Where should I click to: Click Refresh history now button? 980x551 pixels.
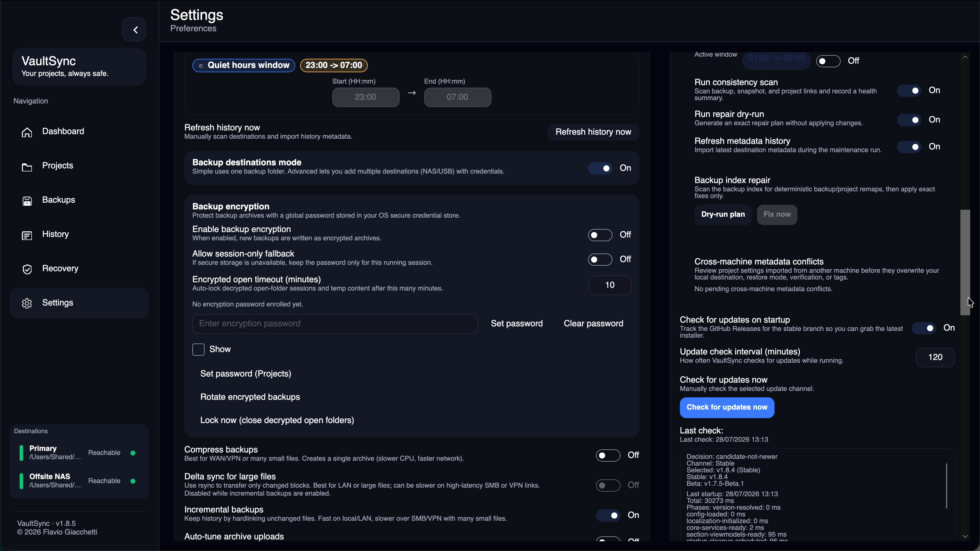[x=593, y=132]
